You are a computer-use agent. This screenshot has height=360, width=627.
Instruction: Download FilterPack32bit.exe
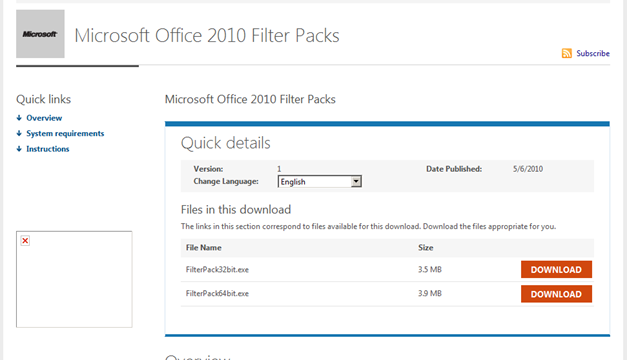point(556,270)
